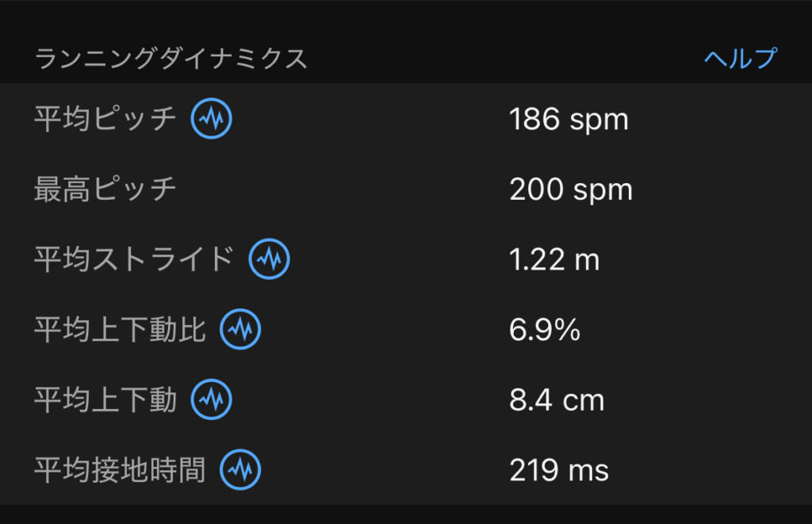
Task: Click the 219 ms contact time value
Action: coord(558,471)
